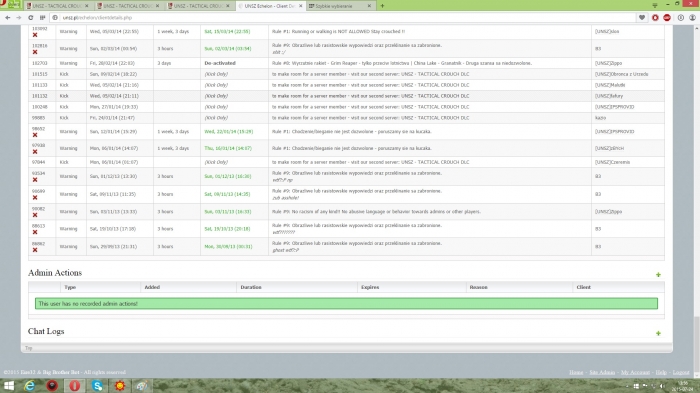Expand the Chat Logs section
The image size is (700, 393).
[x=658, y=333]
